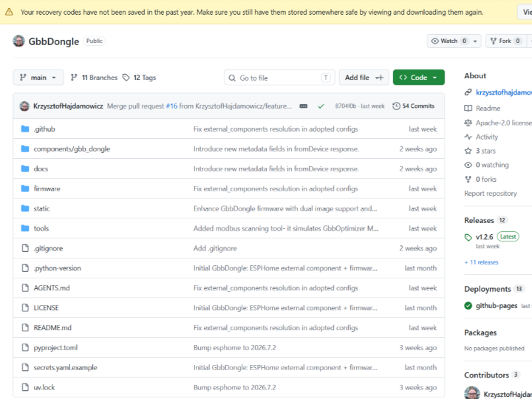Open the docs folder
Image resolution: width=532 pixels, height=399 pixels.
tap(41, 168)
